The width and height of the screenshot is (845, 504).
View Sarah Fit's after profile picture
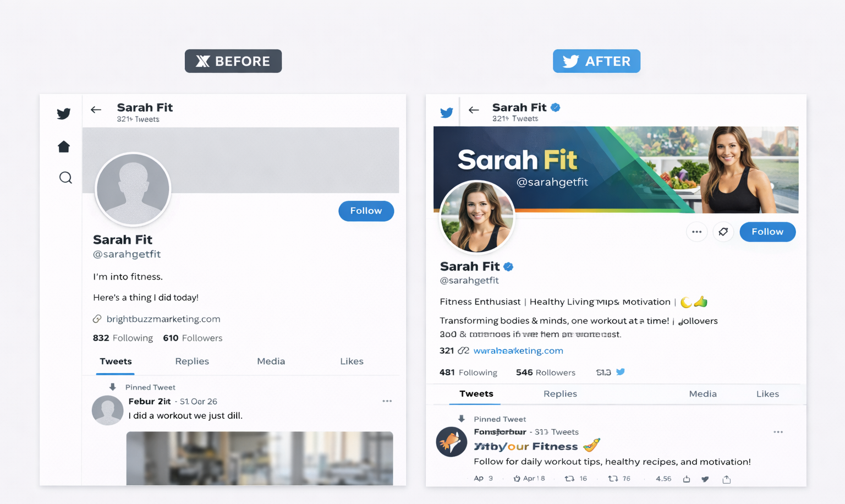point(477,217)
